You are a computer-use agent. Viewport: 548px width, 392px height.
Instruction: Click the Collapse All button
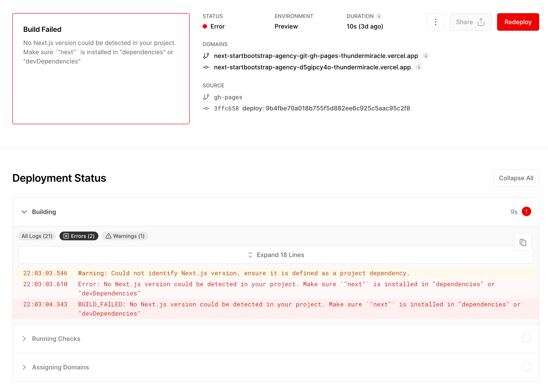[x=516, y=178]
